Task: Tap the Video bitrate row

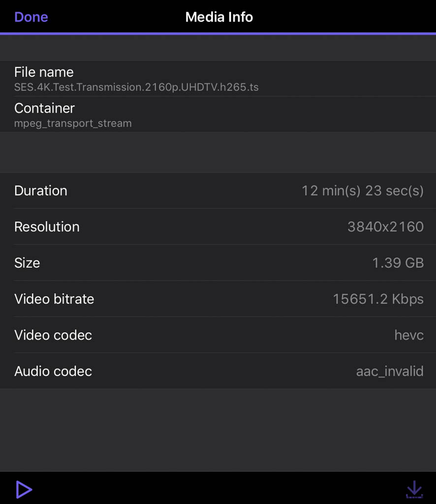Action: pos(218,299)
